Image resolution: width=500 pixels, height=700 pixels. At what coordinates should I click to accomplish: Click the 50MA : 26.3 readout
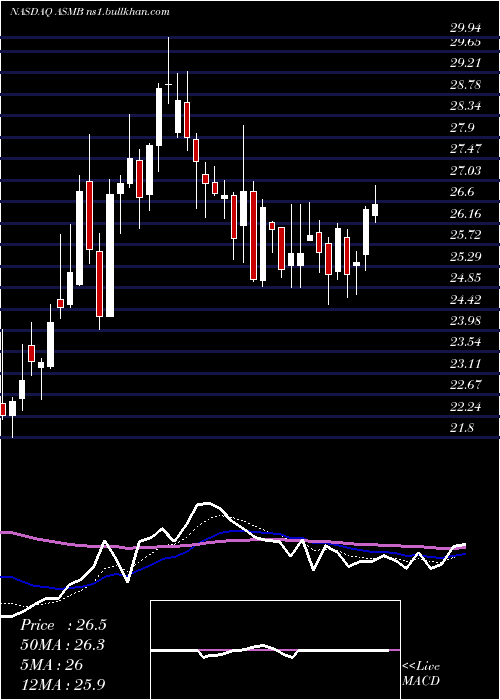point(63,645)
